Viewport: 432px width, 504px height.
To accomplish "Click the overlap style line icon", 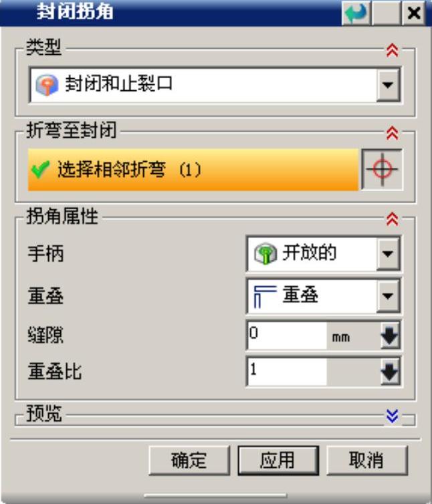I will tap(265, 296).
